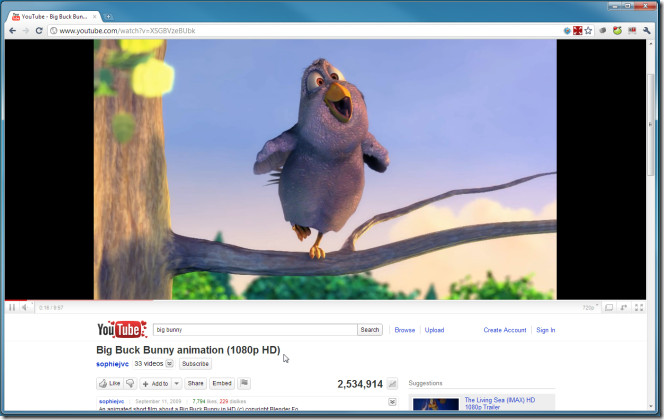
Task: Open The Living Sea IMAX suggestion thumbnail
Action: (436, 404)
